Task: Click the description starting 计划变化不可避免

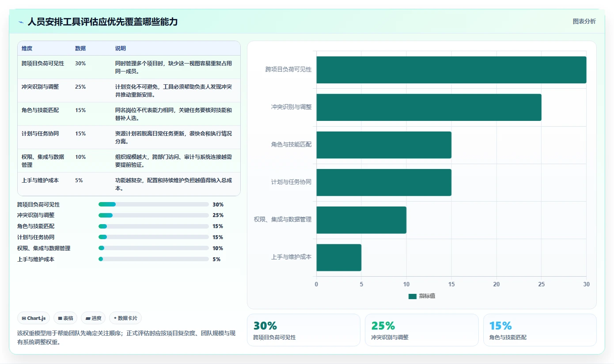Action: pos(174,90)
